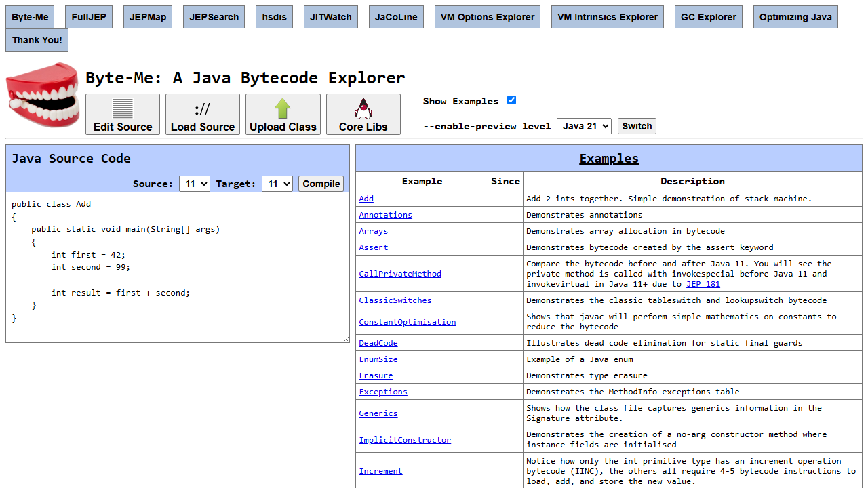
Task: Click inside the Java source code editor
Action: pos(178,268)
